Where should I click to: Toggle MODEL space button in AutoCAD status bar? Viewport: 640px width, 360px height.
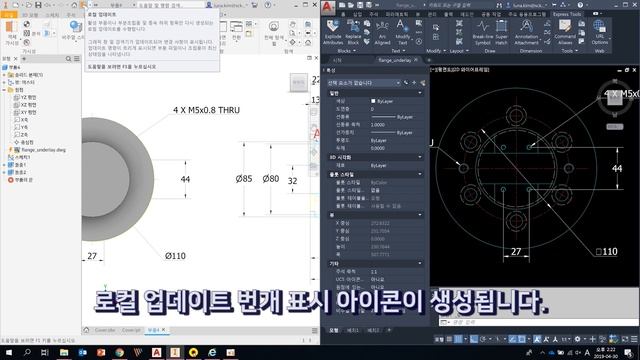pyautogui.click(x=439, y=339)
